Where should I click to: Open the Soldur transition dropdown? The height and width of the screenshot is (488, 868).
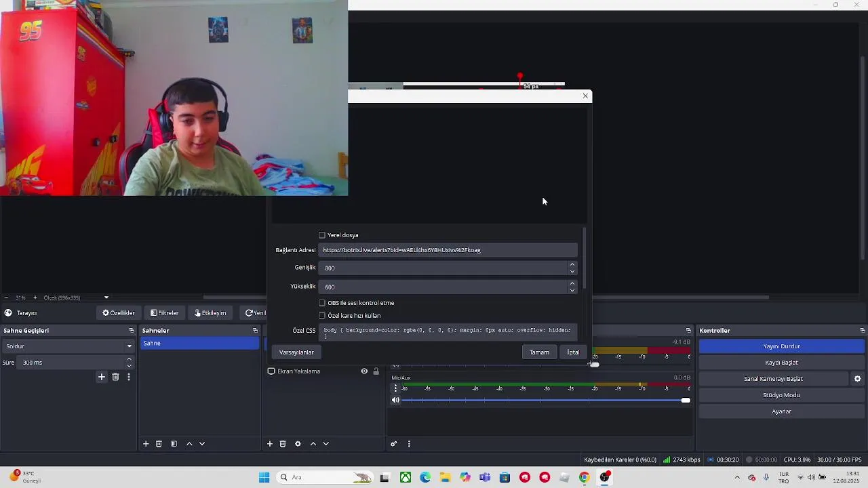tap(68, 346)
